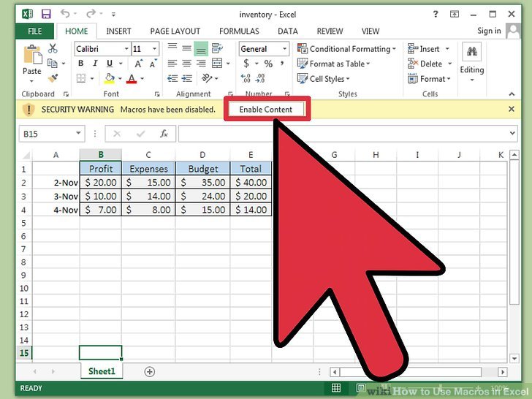Switch to the FORMULAS tab
The image size is (532, 399).
tap(239, 31)
